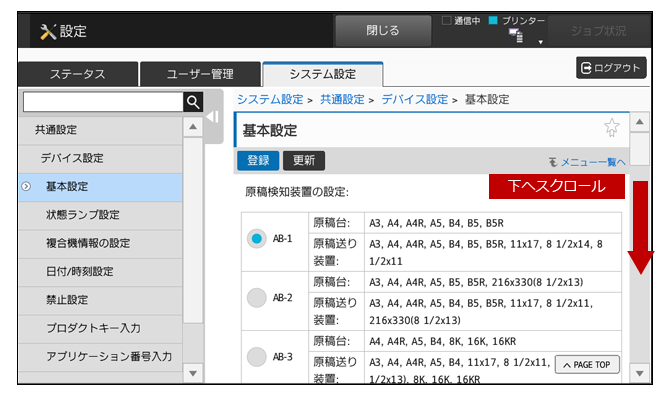Image resolution: width=670 pixels, height=396 pixels.
Task: Click the PAGE TOP button
Action: (x=587, y=365)
